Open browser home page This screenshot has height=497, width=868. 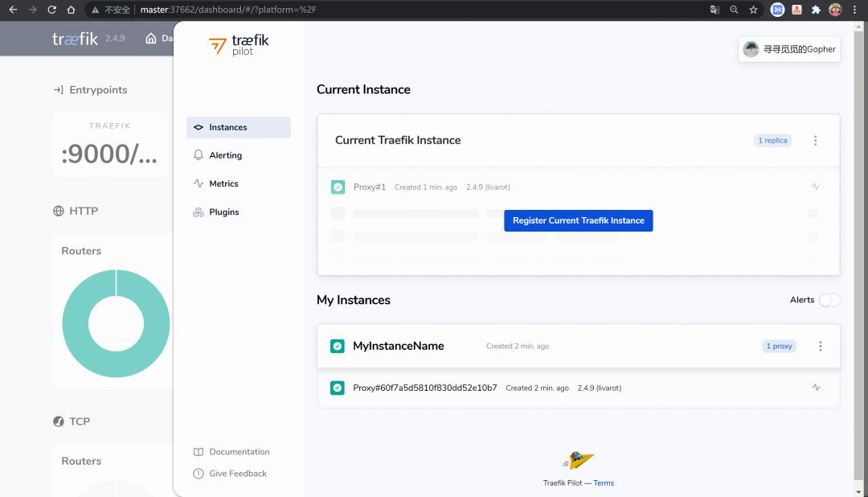click(x=71, y=10)
